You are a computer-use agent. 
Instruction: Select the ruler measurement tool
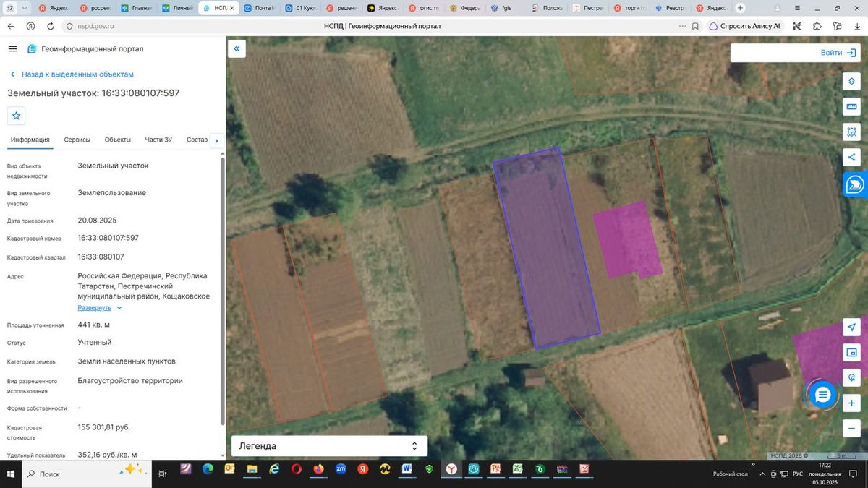(x=851, y=106)
